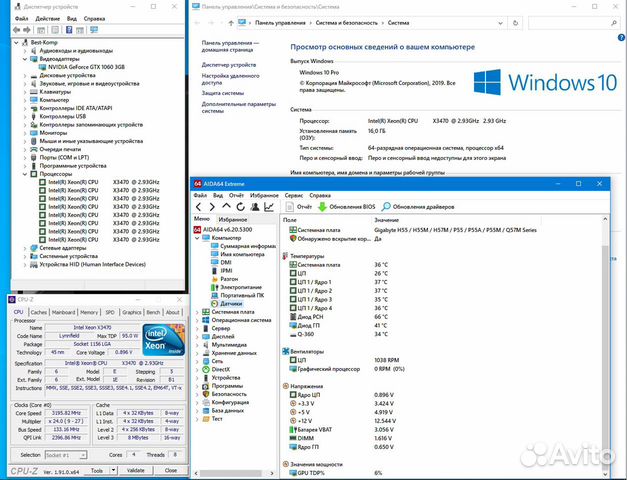This screenshot has width=627, height=480.
Task: Select Диод PCH 66 °C sensor row
Action: pyautogui.click(x=338, y=317)
